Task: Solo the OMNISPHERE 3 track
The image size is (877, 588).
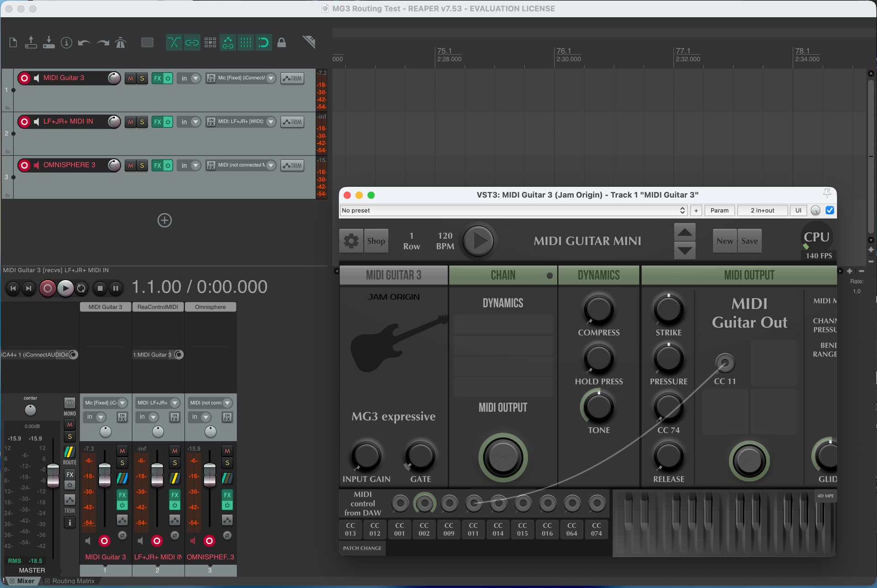Action: (x=142, y=165)
